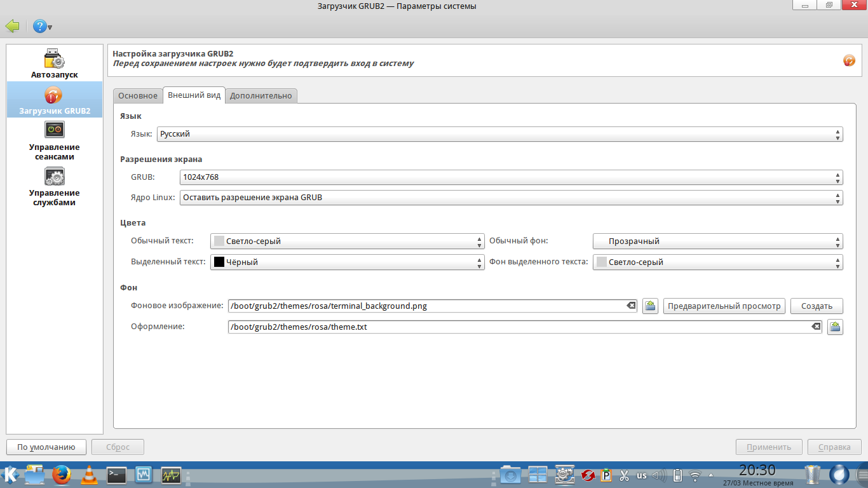Click the orange GRUB2 icon in header
868x488 pixels.
849,60
